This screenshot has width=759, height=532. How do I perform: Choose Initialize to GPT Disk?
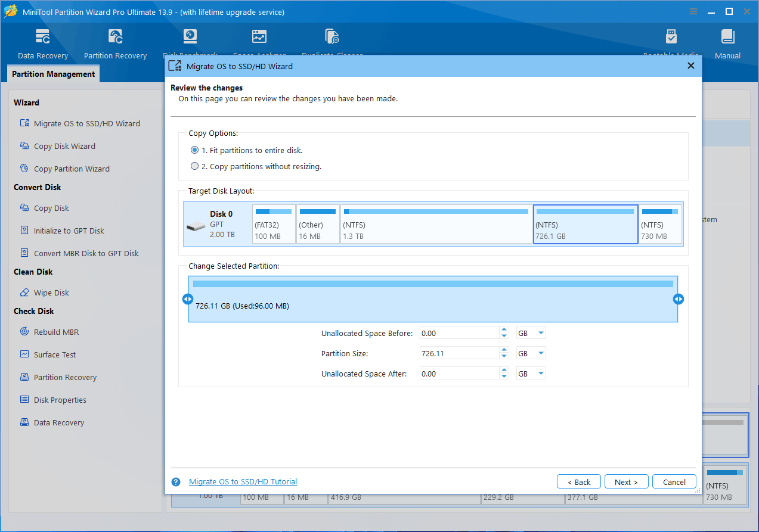[x=61, y=231]
